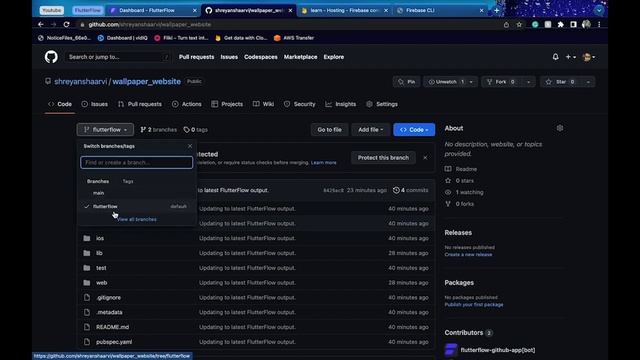Click Marketplace in the top navigation
Image resolution: width=640 pixels, height=360 pixels.
point(300,57)
